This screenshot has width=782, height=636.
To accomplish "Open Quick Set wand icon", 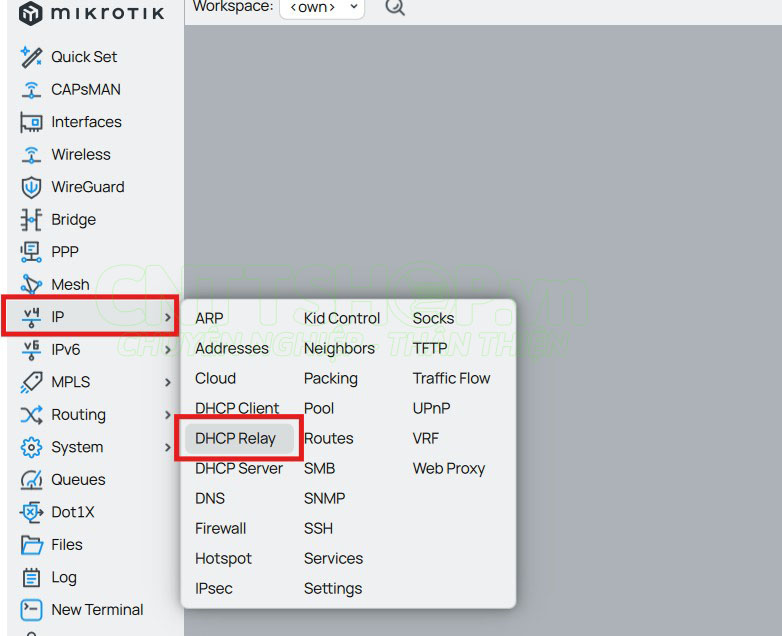I will [x=31, y=57].
